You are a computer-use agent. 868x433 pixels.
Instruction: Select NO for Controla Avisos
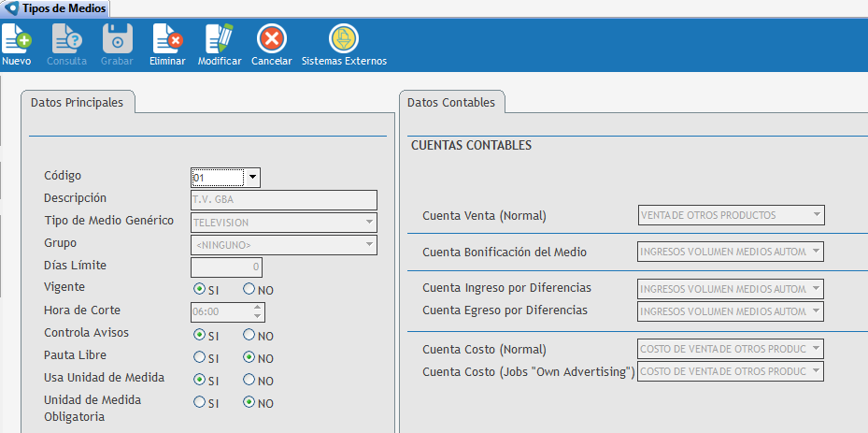click(x=249, y=335)
